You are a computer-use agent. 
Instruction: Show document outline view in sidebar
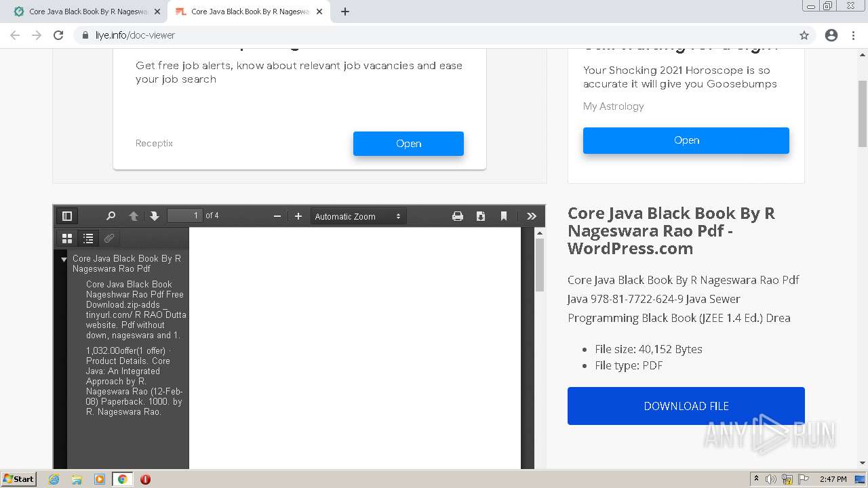click(88, 238)
